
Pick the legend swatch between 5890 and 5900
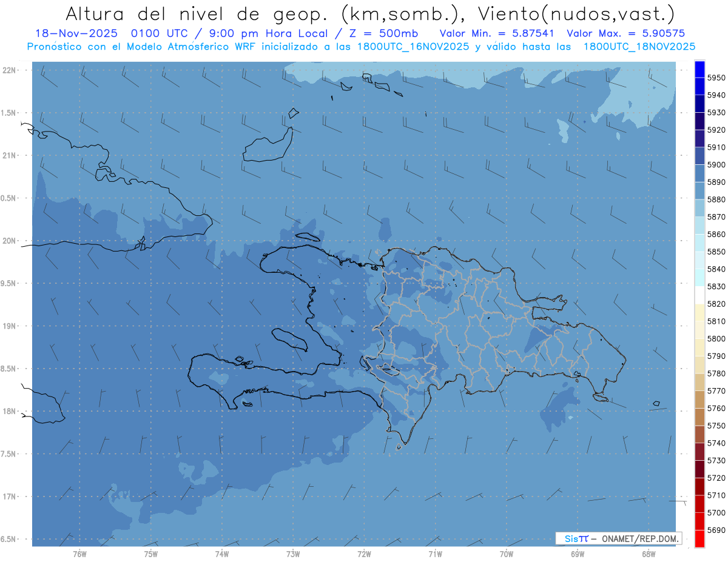point(699,173)
